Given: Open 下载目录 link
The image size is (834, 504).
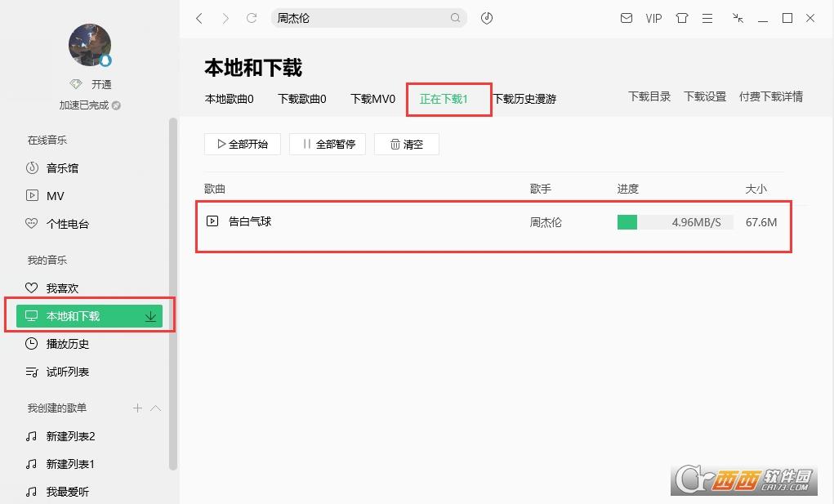Looking at the screenshot, I should pos(649,96).
